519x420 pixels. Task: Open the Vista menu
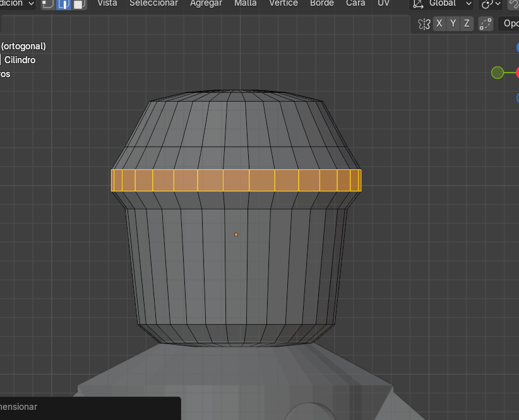[x=107, y=3]
